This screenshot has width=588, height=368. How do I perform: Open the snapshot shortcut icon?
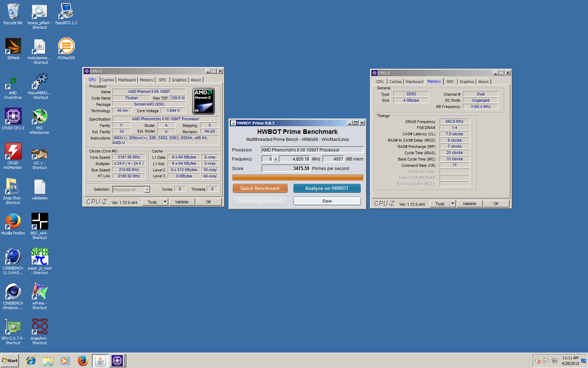pos(40,332)
